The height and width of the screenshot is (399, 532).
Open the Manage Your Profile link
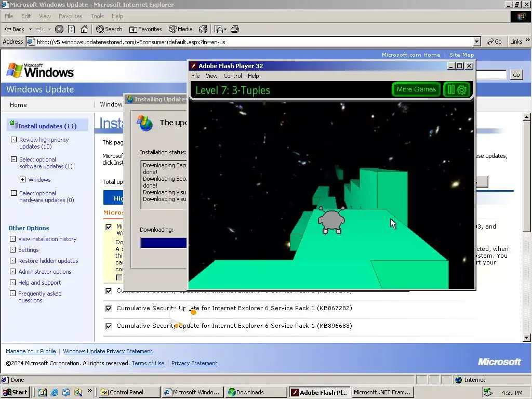31,351
